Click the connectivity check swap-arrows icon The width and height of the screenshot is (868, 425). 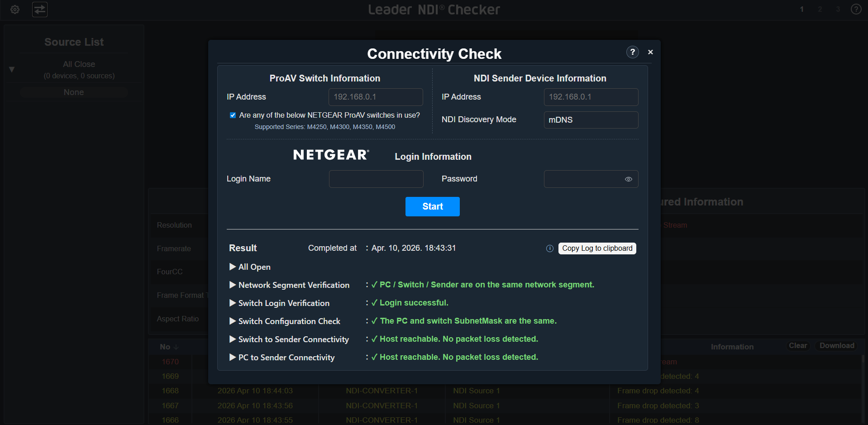tap(40, 10)
